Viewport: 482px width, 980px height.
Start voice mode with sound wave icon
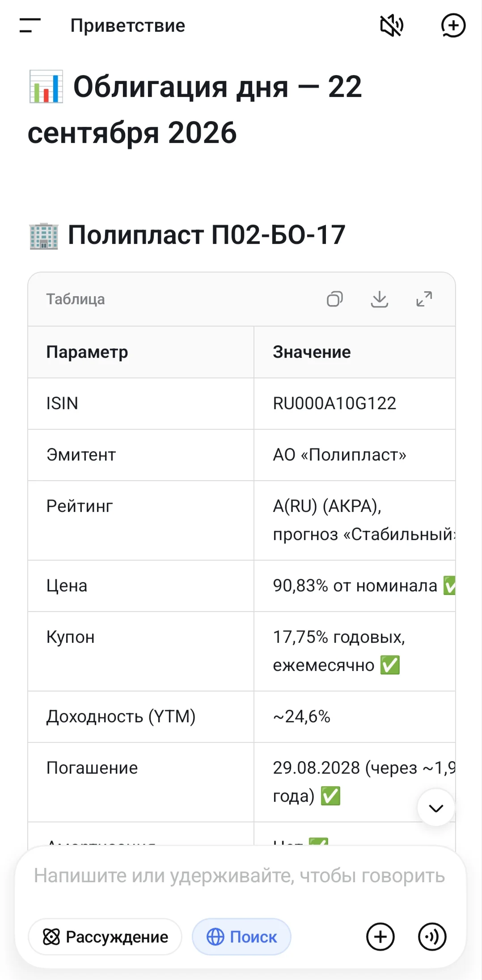(x=432, y=937)
